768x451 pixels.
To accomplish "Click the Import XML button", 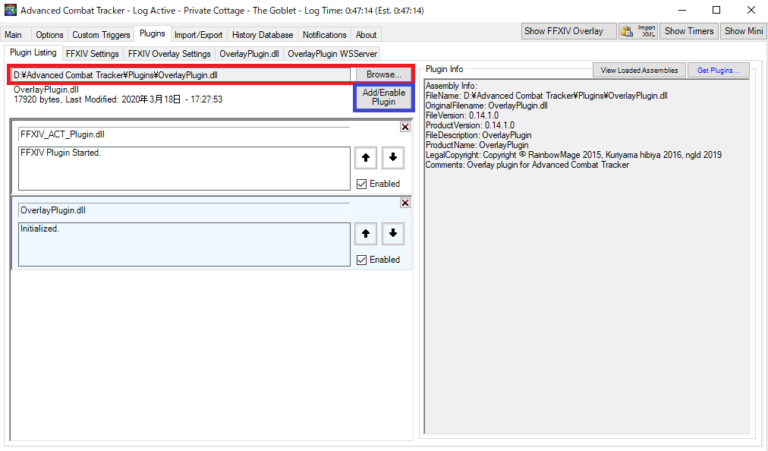I will [x=646, y=31].
